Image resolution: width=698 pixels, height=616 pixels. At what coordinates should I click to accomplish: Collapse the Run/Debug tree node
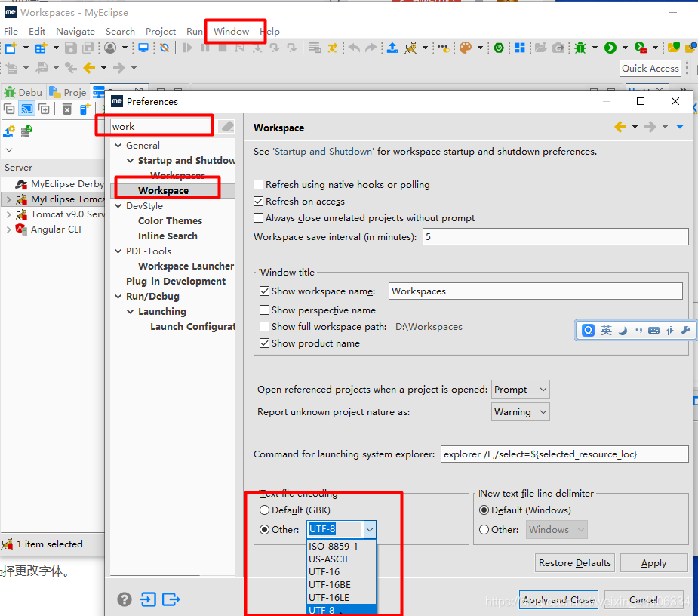coord(118,296)
